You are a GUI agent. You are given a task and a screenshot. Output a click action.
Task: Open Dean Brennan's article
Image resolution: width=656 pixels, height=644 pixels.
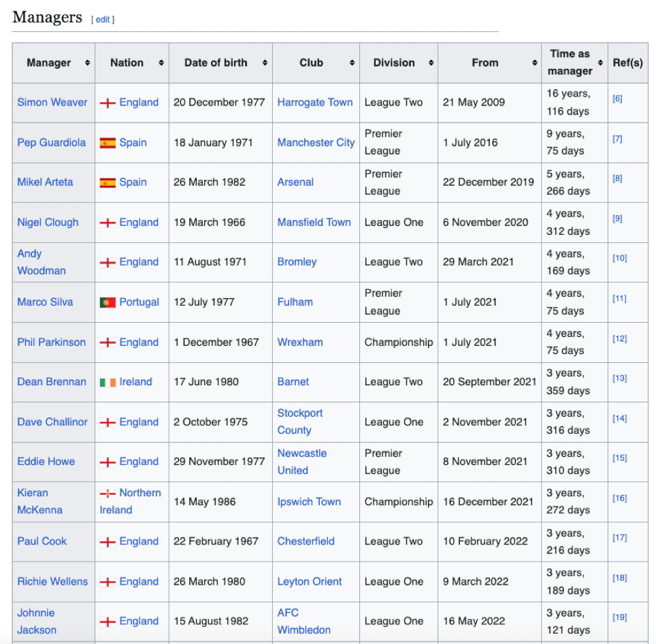52,382
